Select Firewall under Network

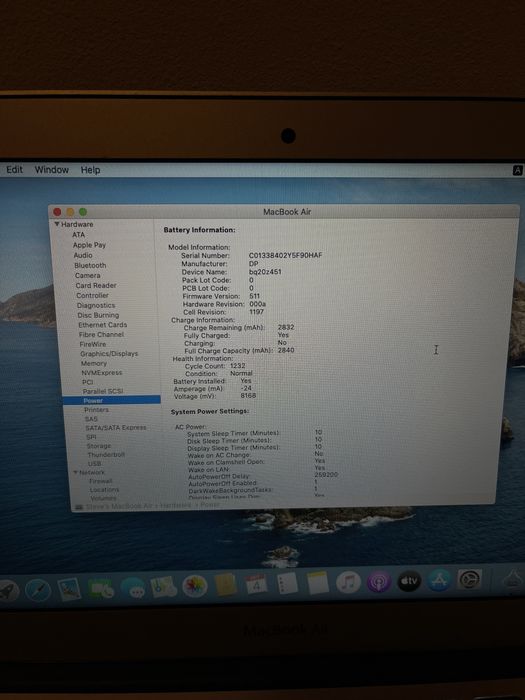click(101, 481)
